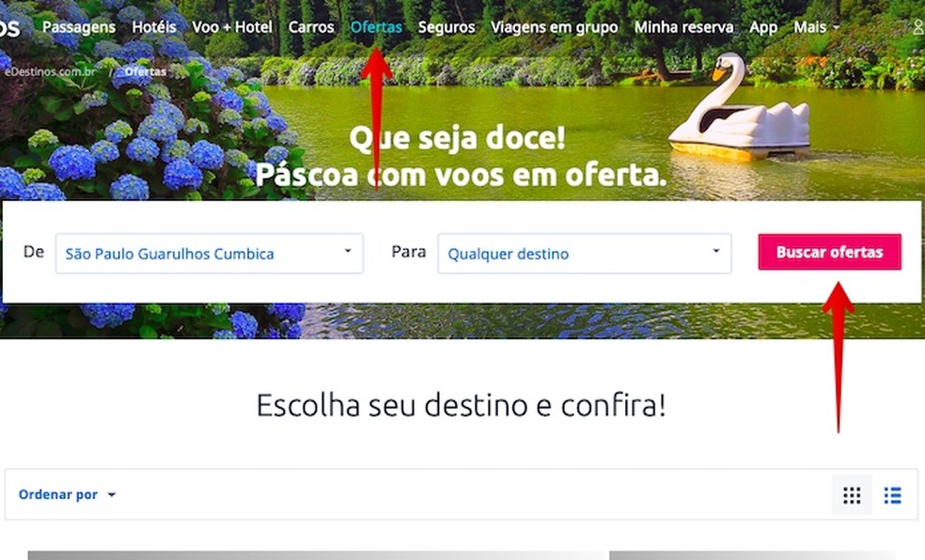Go to the Hotéis section

(x=154, y=27)
